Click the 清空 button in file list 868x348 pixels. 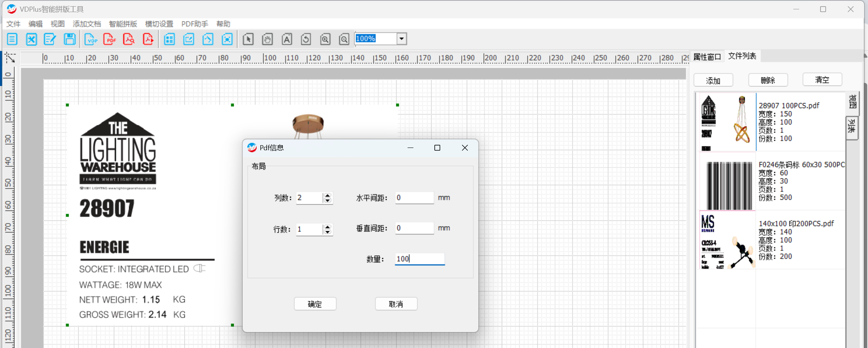822,80
